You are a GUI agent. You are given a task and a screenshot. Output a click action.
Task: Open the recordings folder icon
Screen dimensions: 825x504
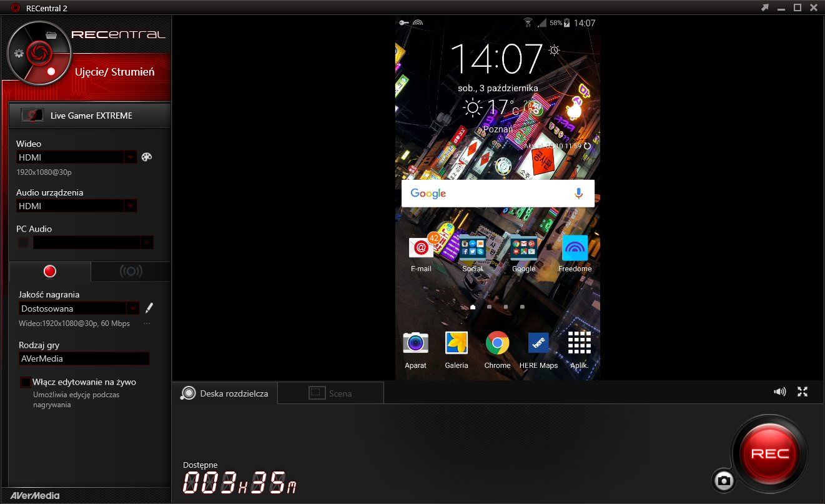51,36
